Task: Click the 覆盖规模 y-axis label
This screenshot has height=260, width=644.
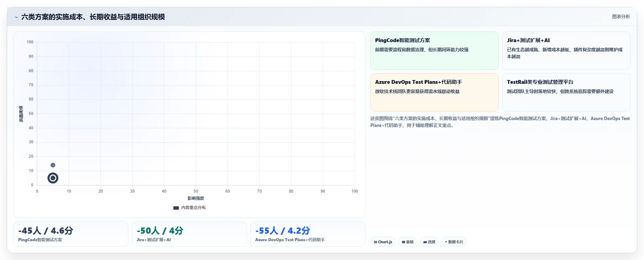Action: [x=21, y=114]
